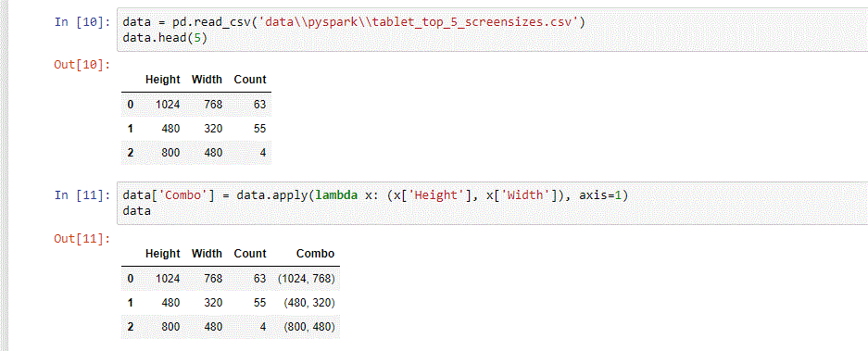The width and height of the screenshot is (868, 351).
Task: Click the Combo column header
Action: click(x=316, y=254)
